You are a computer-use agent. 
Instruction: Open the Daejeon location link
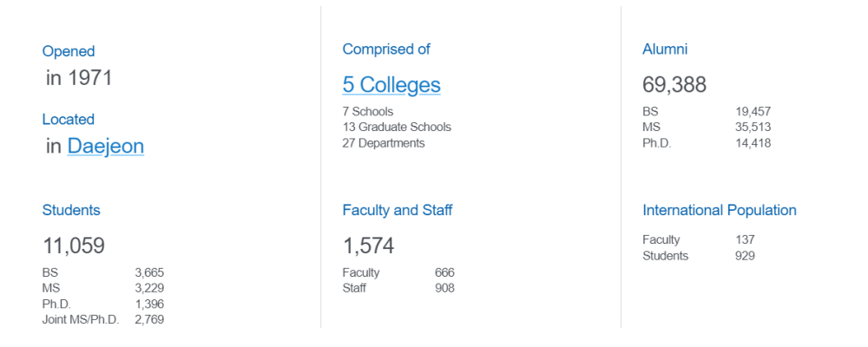105,147
